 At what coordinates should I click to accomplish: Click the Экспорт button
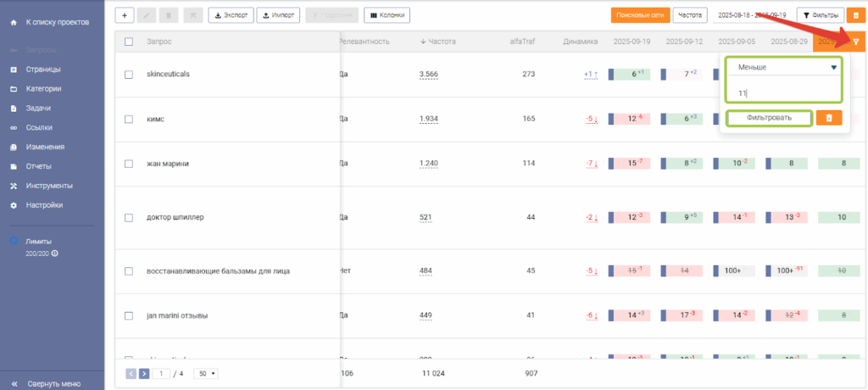(x=231, y=14)
